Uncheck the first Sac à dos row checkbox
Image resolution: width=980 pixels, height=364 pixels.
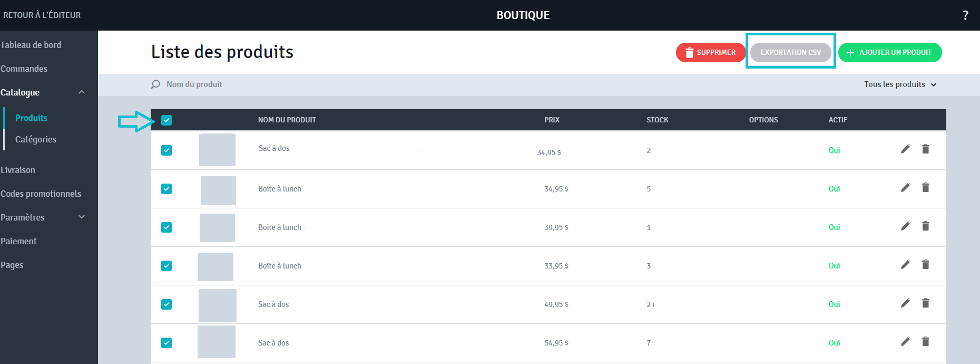coord(166,150)
